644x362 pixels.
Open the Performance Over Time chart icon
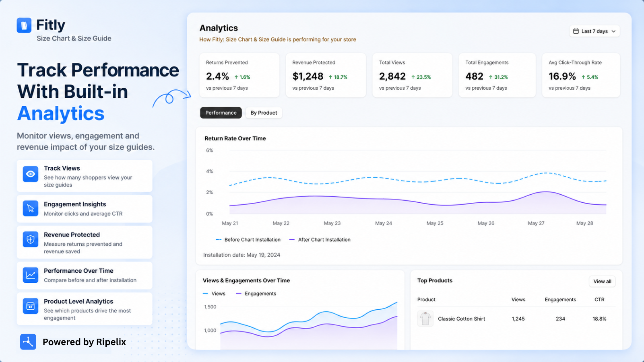(x=31, y=275)
